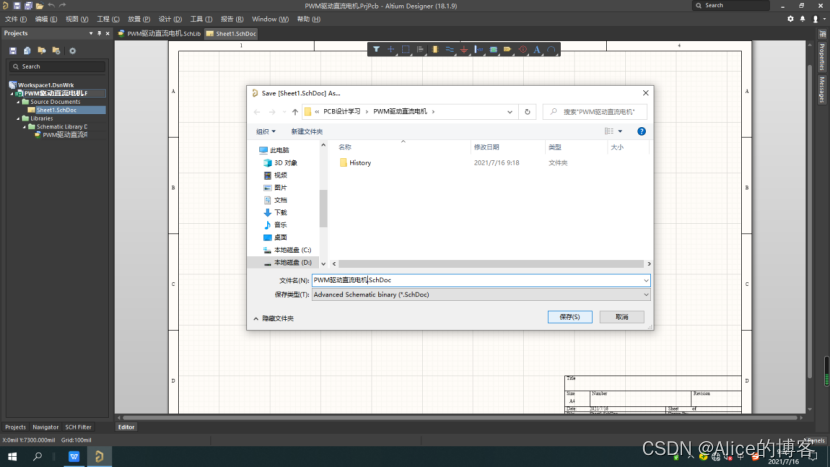Choose the place wire tool icon
This screenshot has width=831, height=468.
(x=449, y=49)
